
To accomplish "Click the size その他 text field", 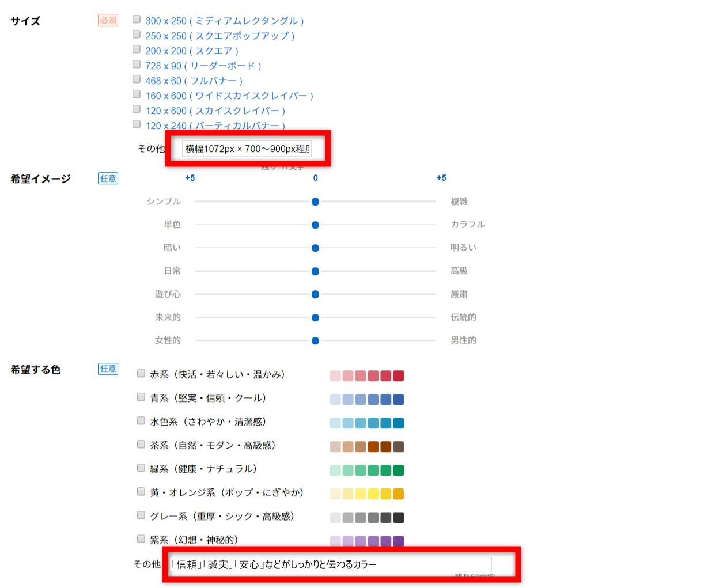I will click(247, 149).
